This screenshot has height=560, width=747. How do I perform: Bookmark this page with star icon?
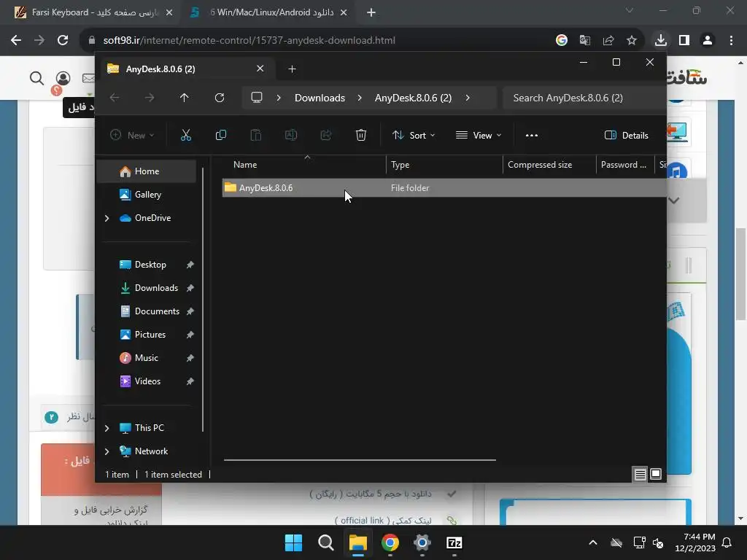click(x=632, y=41)
